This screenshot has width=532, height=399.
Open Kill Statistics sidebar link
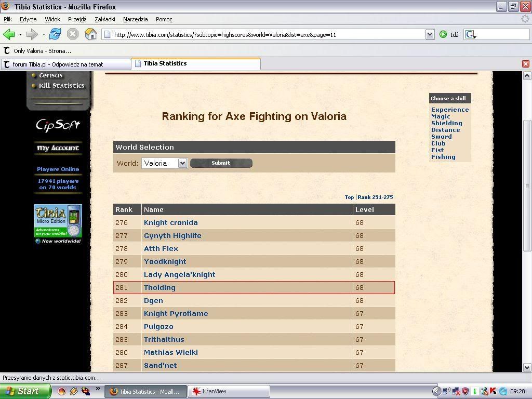click(x=61, y=86)
